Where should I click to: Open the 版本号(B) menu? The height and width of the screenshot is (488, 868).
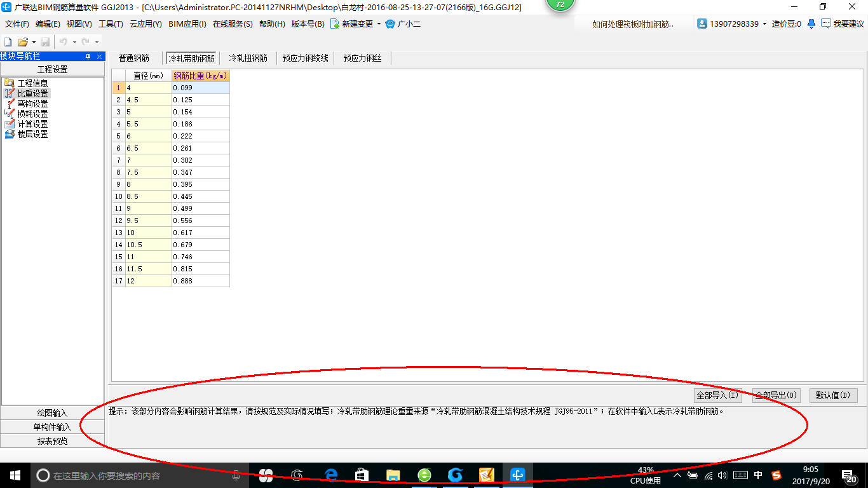308,24
